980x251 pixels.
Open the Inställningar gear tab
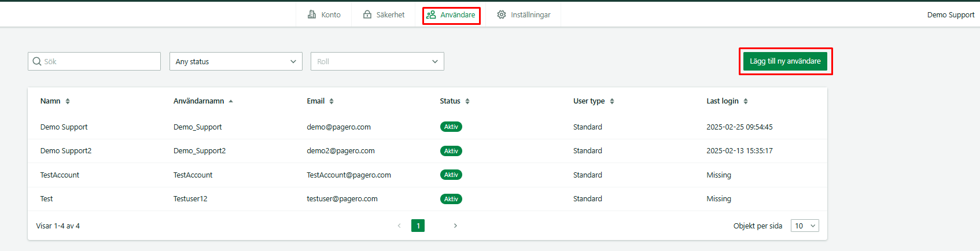click(x=524, y=14)
